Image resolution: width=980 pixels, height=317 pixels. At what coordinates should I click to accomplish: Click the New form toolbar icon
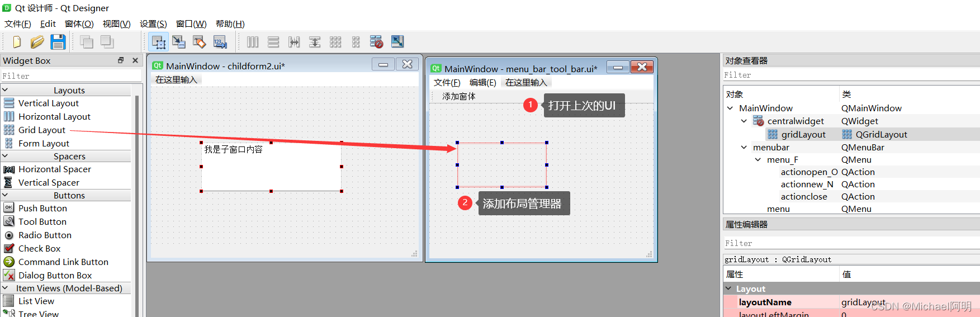click(x=17, y=42)
